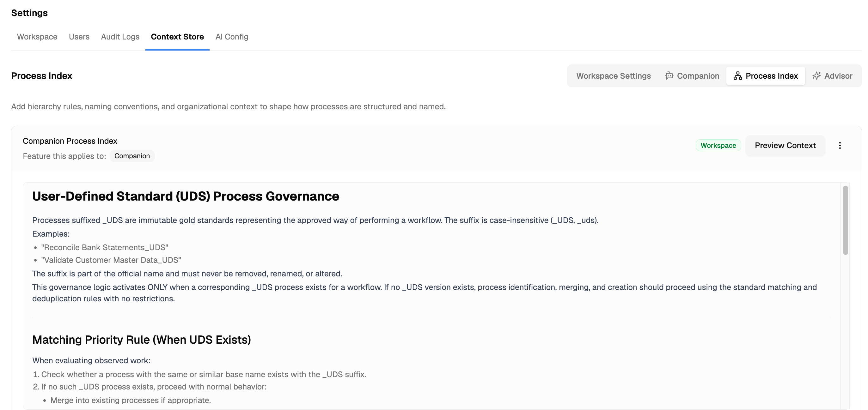Click the Settings page title

(29, 13)
